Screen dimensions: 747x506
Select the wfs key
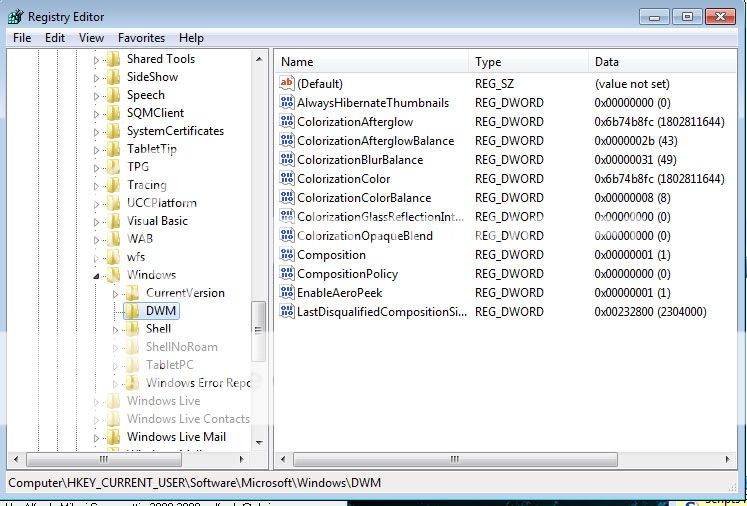point(136,257)
